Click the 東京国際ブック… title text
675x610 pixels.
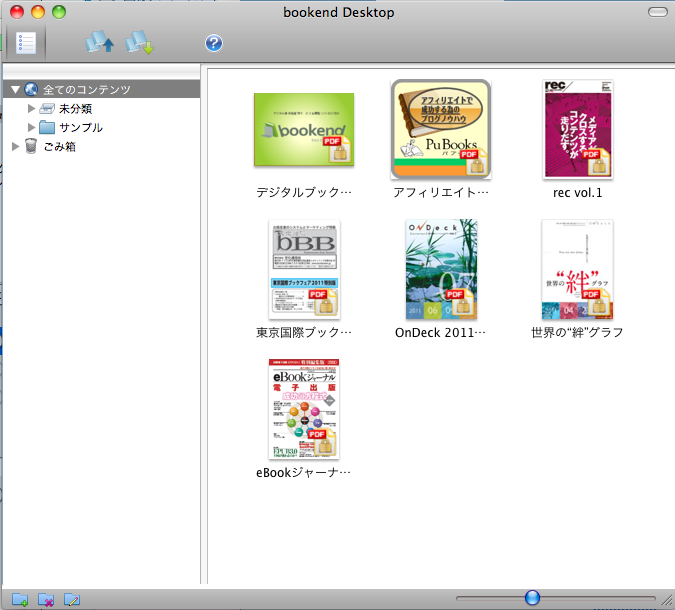pos(304,332)
